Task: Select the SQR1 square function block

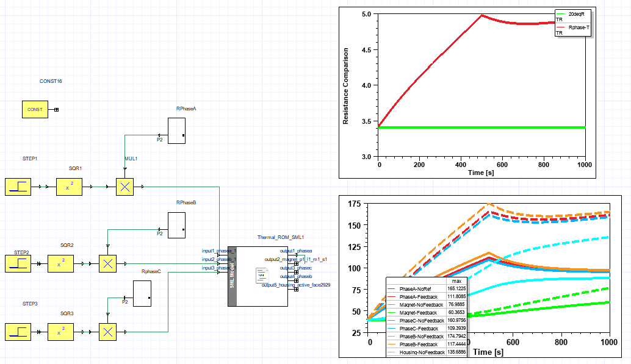Action: [x=68, y=187]
